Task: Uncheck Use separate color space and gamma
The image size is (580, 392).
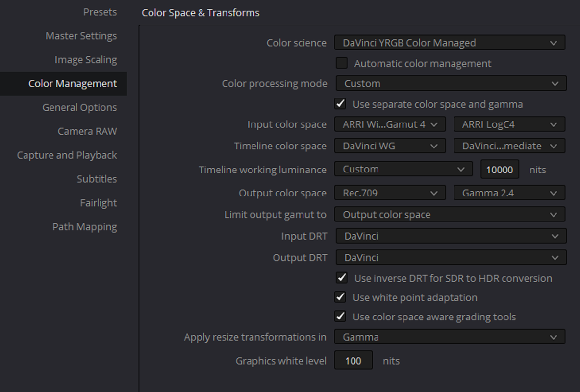Action: [x=340, y=103]
